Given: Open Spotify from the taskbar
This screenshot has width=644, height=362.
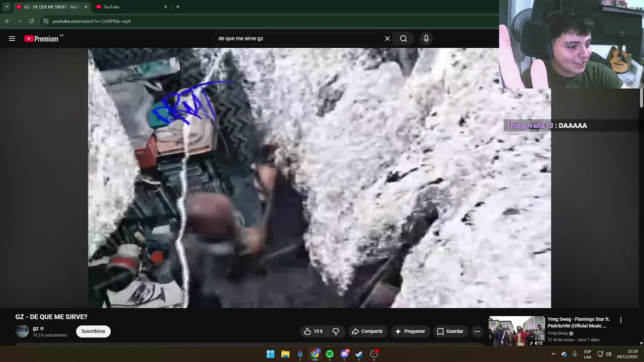Looking at the screenshot, I should click(x=330, y=354).
